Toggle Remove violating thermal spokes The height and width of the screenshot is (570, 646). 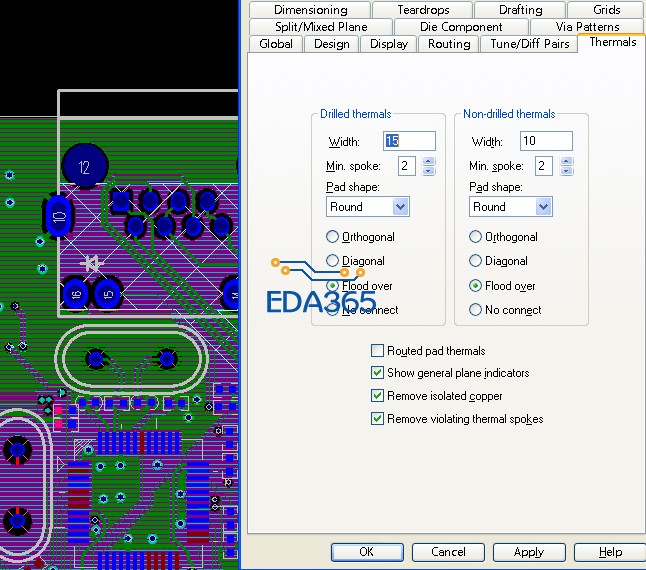point(377,419)
